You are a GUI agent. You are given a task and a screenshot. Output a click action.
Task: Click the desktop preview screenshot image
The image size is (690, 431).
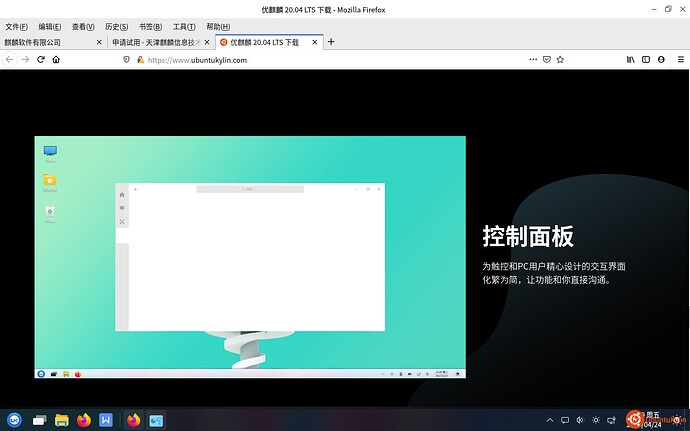coord(250,257)
